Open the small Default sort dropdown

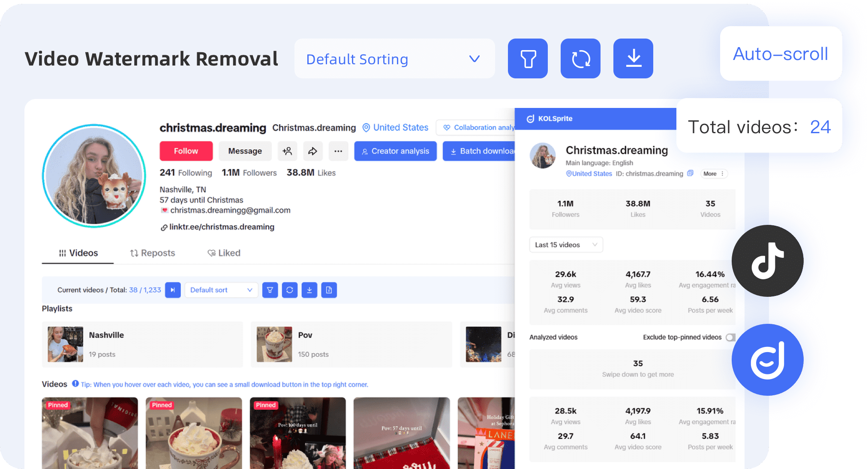coord(221,290)
